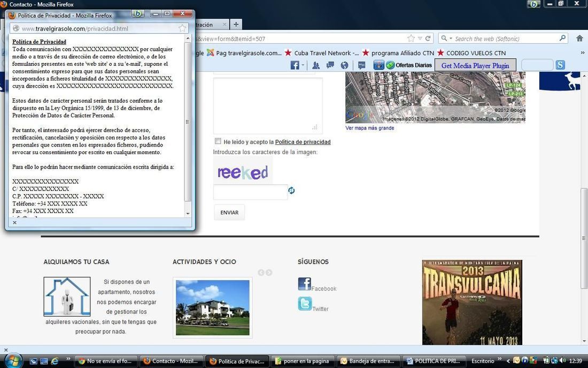
Task: Click the message textarea in the form
Action: [x=268, y=105]
